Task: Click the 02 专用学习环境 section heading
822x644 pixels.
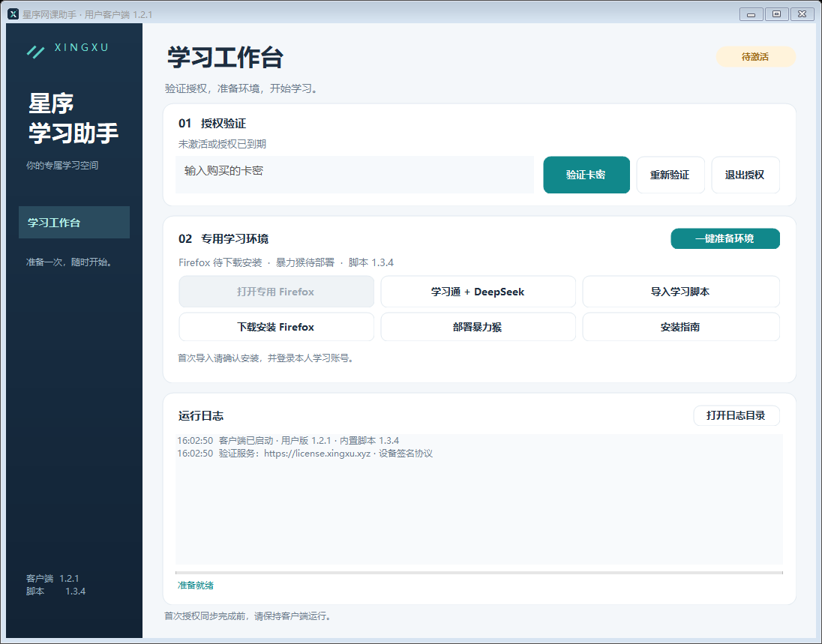Action: pyautogui.click(x=223, y=239)
